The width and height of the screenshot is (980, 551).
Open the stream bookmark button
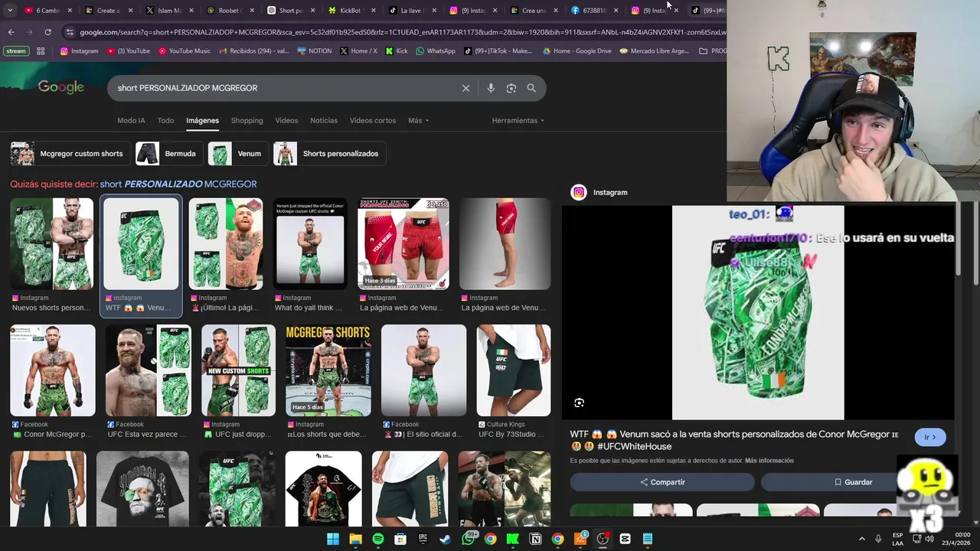point(15,51)
